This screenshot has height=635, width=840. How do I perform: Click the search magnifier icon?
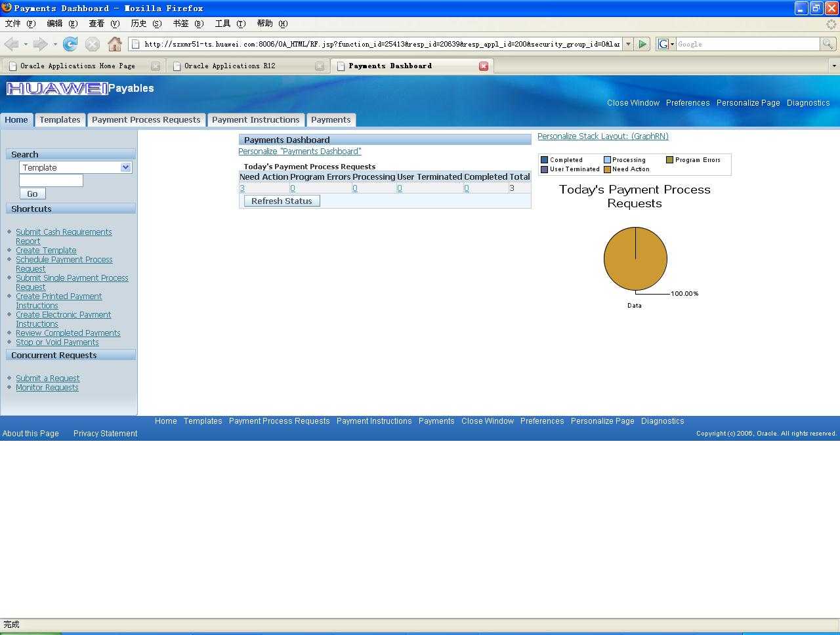(828, 44)
